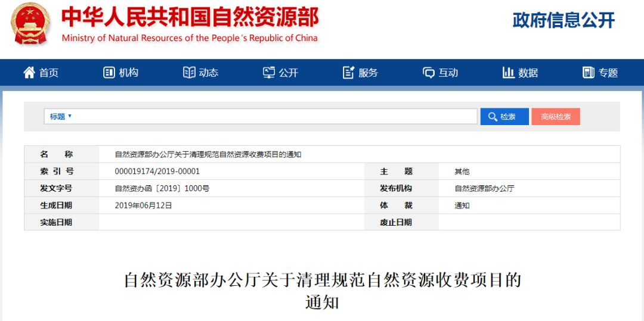Click the national emblem logo
644x321 pixels.
[30, 24]
